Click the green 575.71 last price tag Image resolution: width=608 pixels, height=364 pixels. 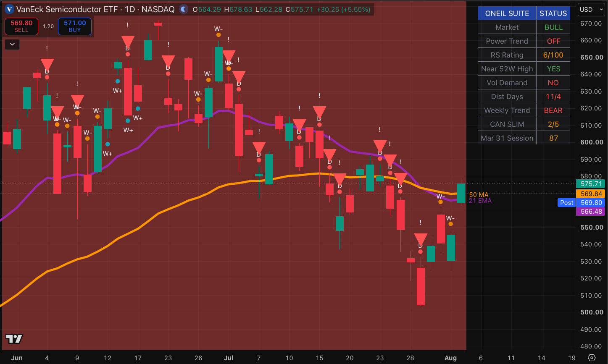(592, 184)
